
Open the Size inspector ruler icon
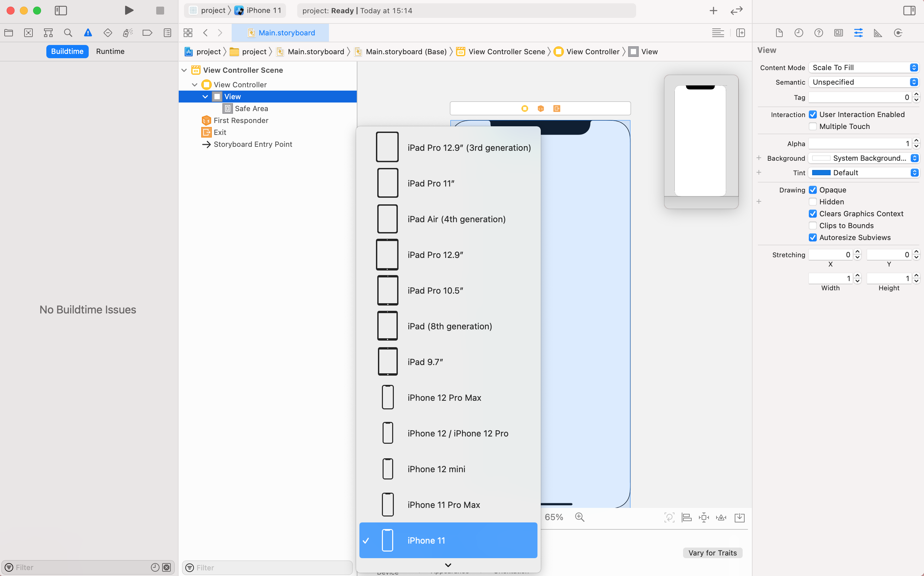(878, 33)
